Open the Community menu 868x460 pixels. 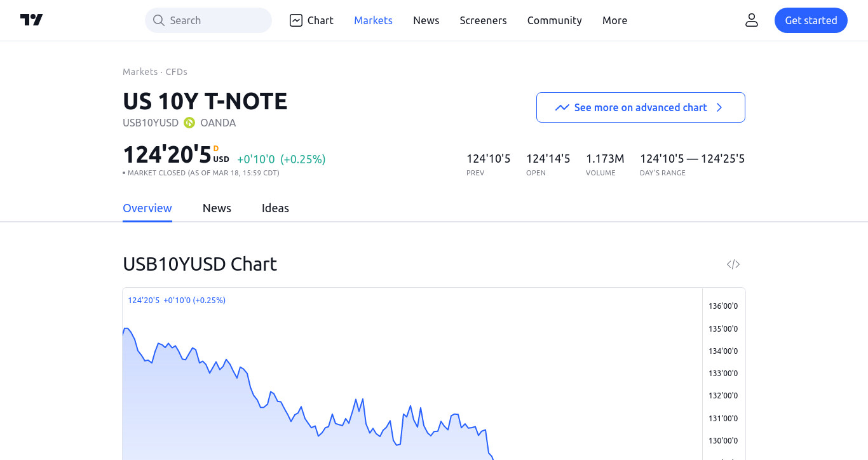(554, 20)
